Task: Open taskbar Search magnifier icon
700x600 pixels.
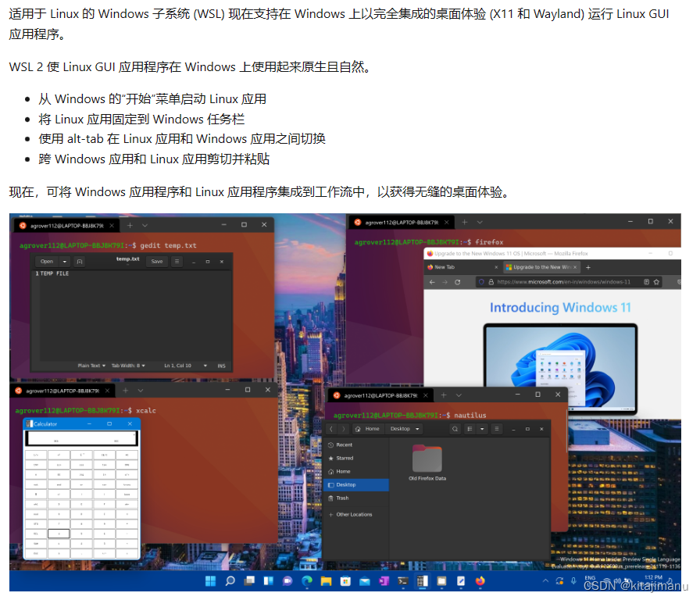Action: (230, 580)
